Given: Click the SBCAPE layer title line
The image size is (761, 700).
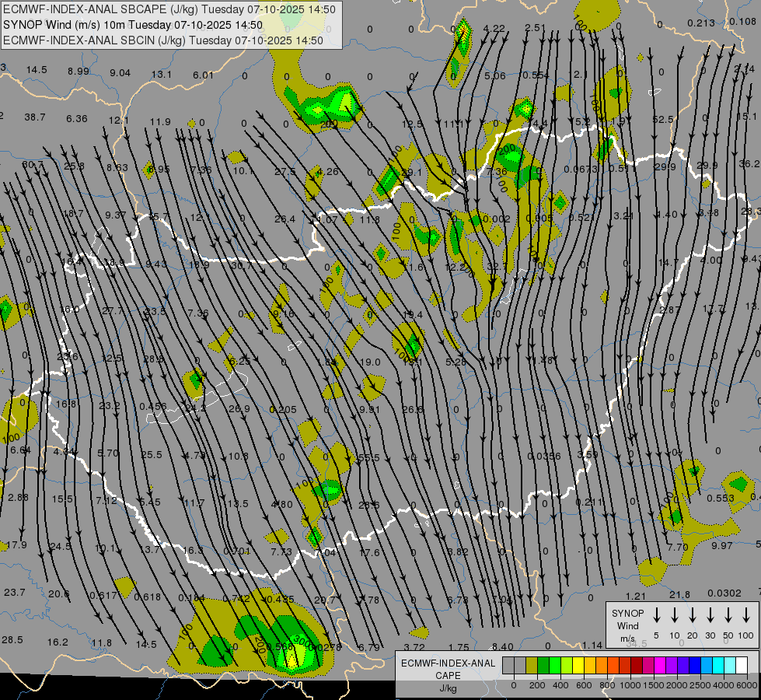Looking at the screenshot, I should click(170, 9).
